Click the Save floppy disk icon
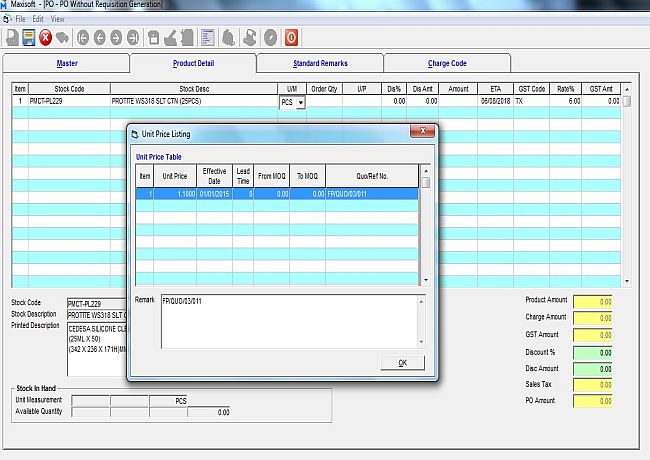Screen dimensions: 650x460 pos(29,38)
